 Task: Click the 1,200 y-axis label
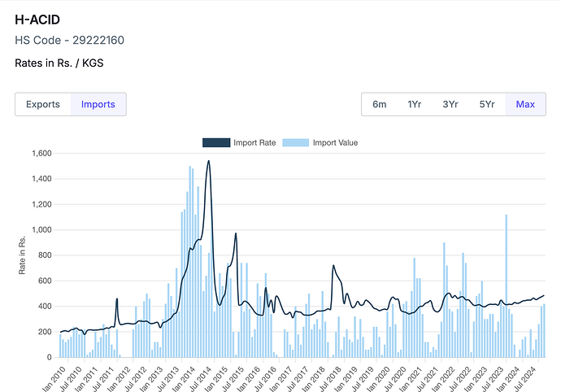(41, 204)
